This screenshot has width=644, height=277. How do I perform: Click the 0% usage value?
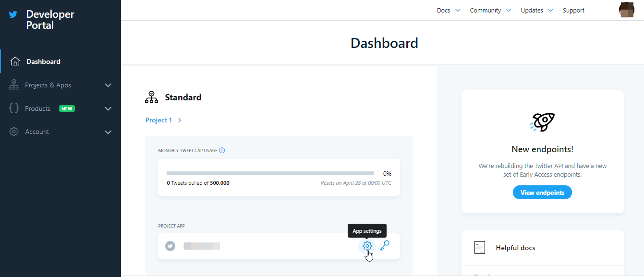[x=387, y=173]
